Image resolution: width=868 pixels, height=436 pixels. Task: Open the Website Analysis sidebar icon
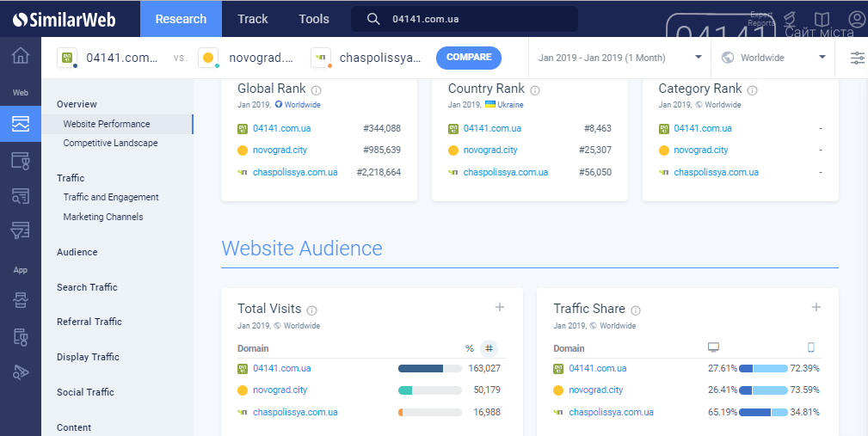tap(21, 124)
